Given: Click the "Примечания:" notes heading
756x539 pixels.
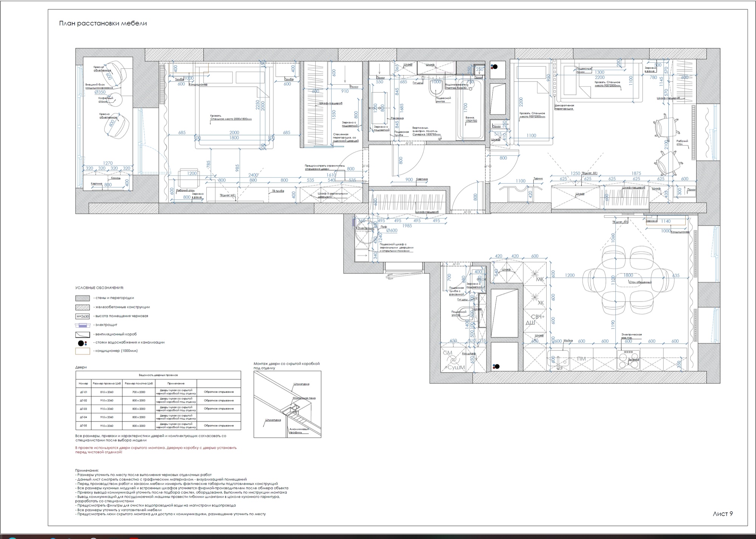Looking at the screenshot, I should (87, 471).
